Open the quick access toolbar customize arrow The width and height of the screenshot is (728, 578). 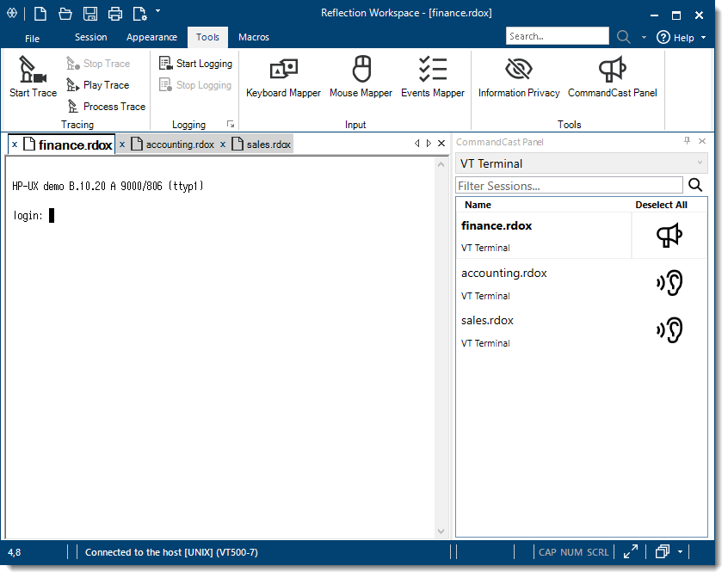pos(157,10)
